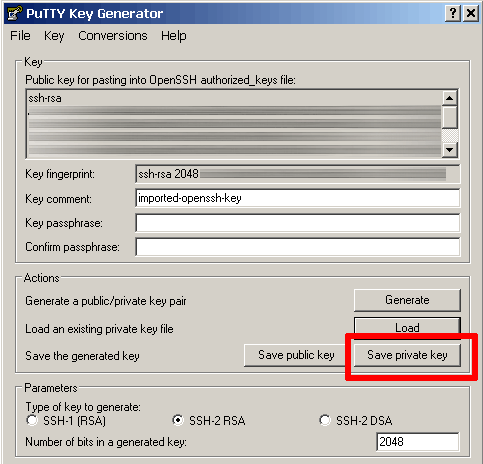Click the PuTTY Key Generator title bar icon
483x464 pixels.
[x=14, y=13]
